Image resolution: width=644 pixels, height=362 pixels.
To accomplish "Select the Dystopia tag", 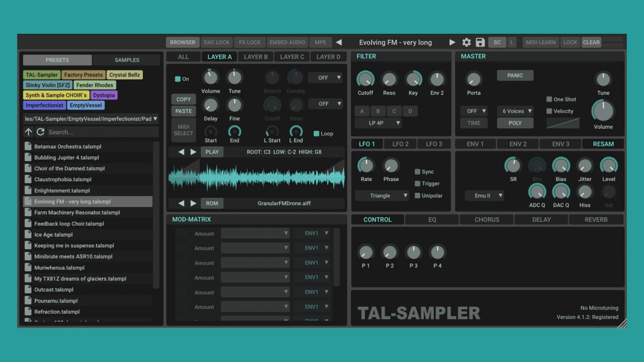I will point(103,95).
